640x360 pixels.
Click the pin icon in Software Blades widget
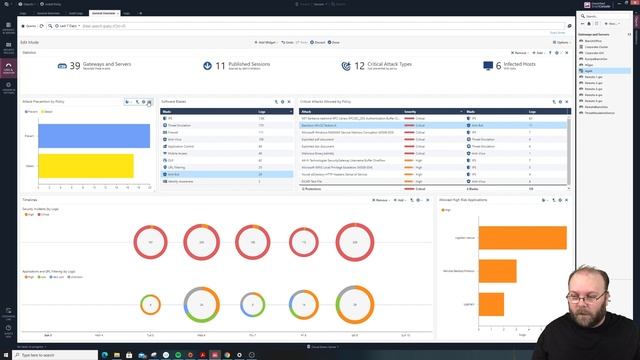point(276,102)
